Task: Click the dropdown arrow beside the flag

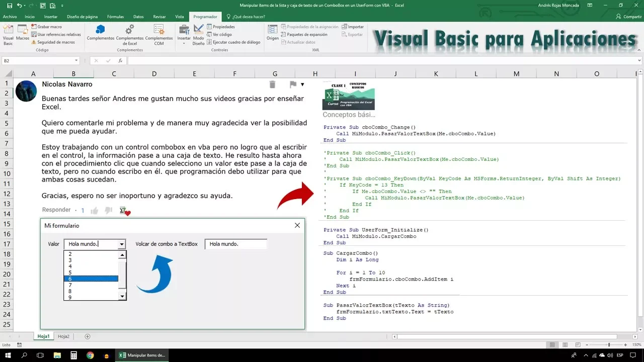Action: pyautogui.click(x=302, y=84)
